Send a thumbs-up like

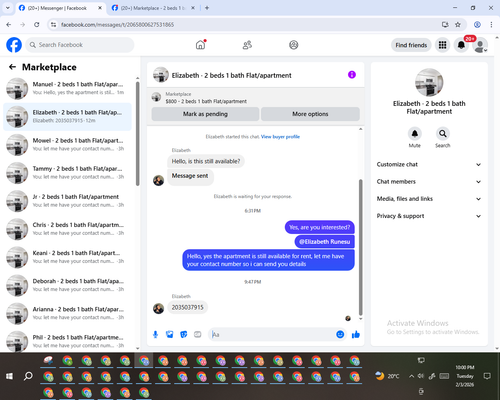[356, 334]
